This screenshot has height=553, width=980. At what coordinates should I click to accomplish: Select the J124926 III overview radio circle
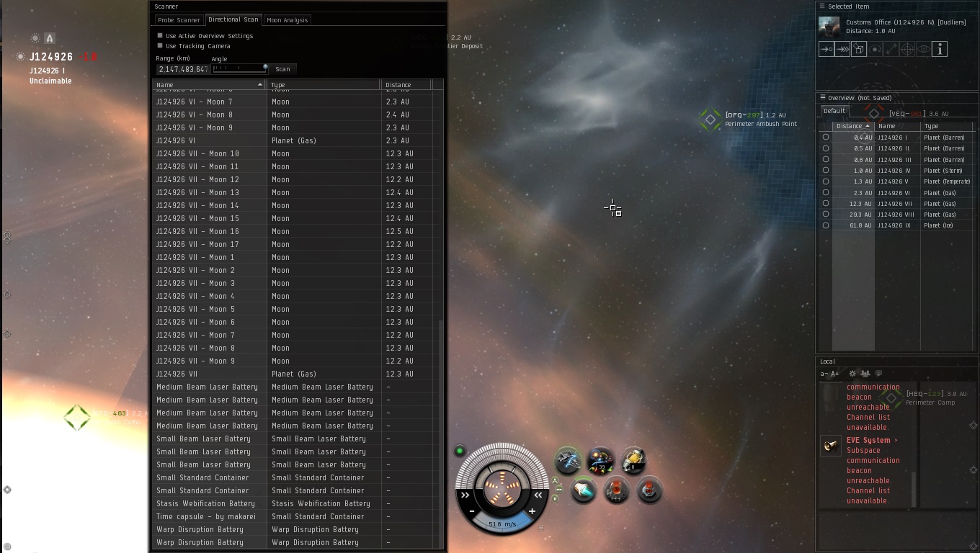pos(826,160)
